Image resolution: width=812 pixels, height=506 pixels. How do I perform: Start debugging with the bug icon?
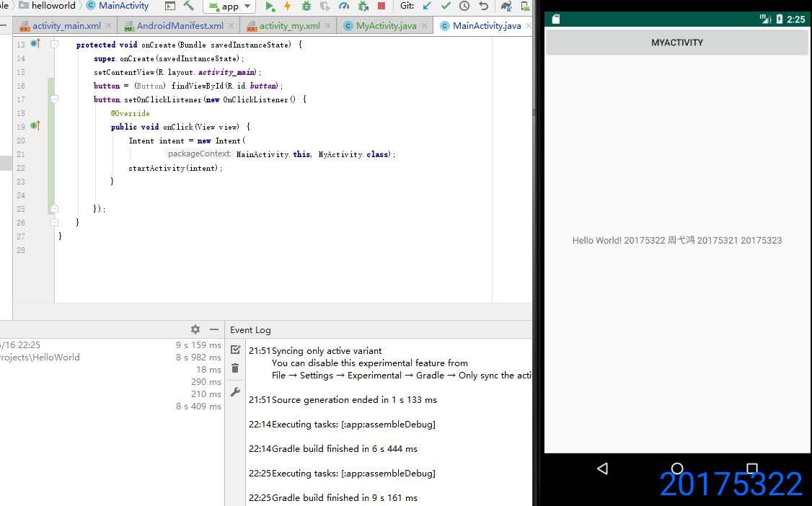tap(306, 6)
